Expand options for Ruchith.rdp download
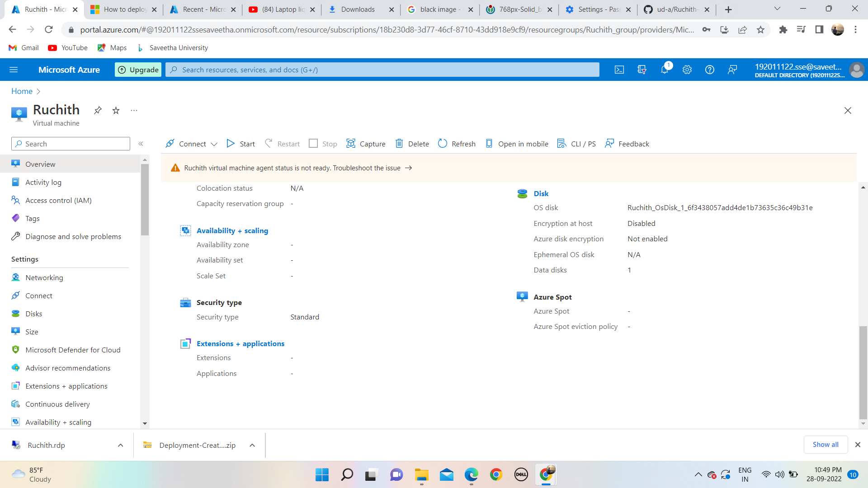The width and height of the screenshot is (868, 488). 120,445
